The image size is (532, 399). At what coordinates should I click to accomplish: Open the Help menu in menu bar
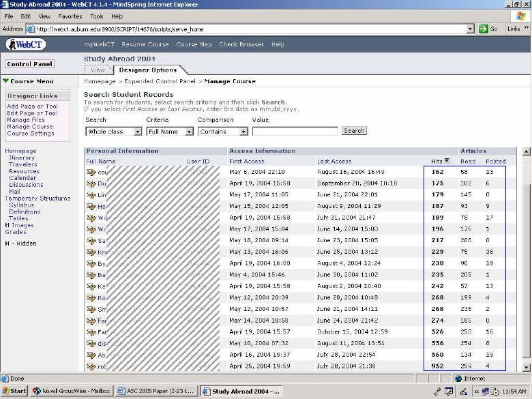(117, 16)
